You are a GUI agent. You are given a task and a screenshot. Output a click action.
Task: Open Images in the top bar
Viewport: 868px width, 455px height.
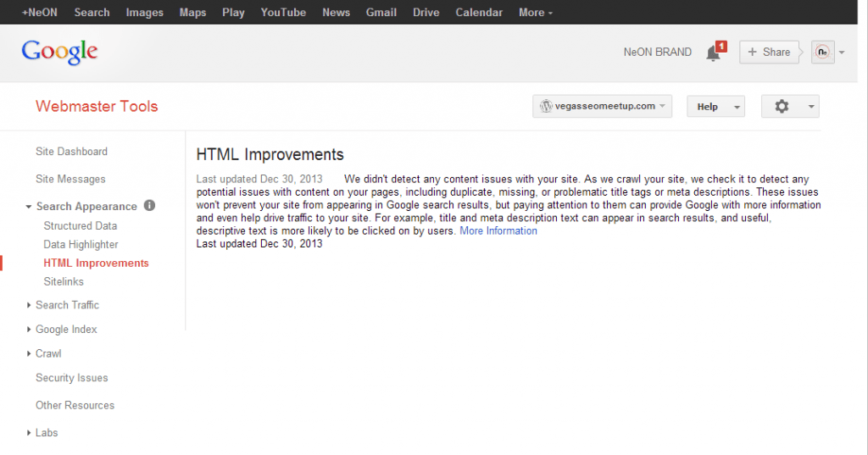pyautogui.click(x=144, y=12)
